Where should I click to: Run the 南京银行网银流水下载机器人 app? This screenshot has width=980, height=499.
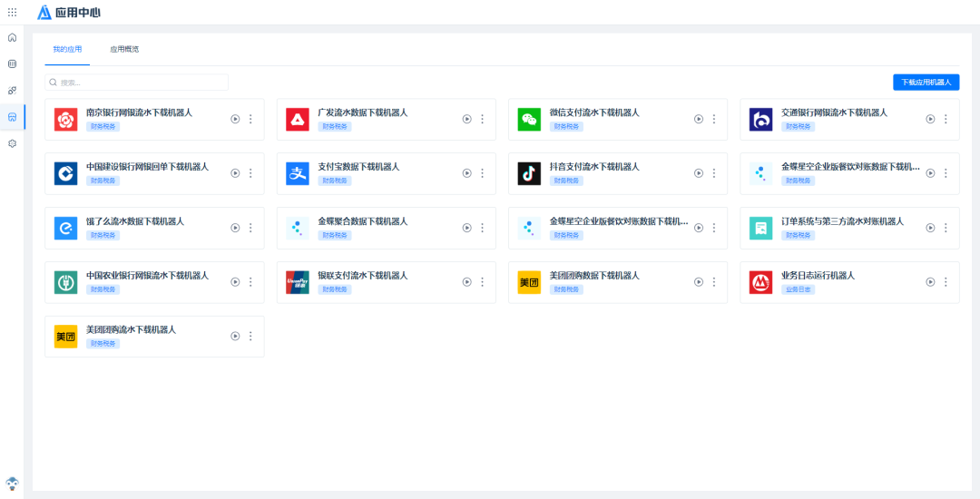(235, 119)
